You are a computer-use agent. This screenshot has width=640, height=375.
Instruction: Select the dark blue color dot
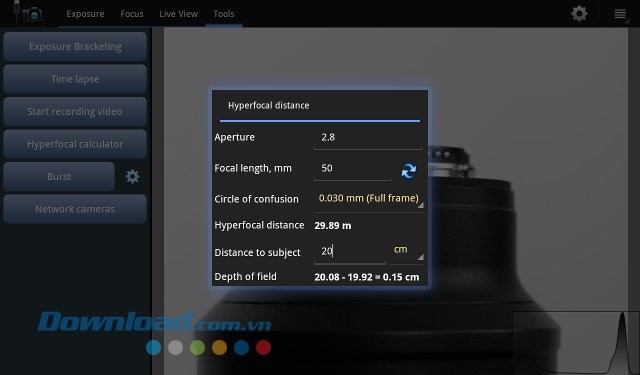(241, 348)
